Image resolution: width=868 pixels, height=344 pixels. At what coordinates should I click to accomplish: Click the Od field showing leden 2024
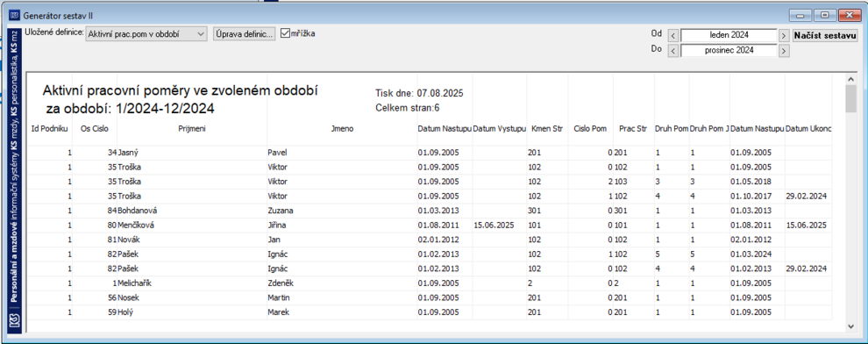[x=729, y=35]
